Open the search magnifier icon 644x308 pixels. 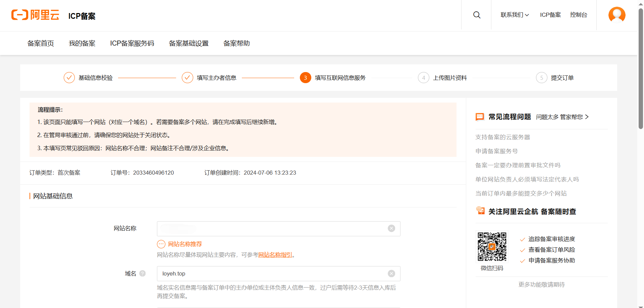pyautogui.click(x=477, y=15)
